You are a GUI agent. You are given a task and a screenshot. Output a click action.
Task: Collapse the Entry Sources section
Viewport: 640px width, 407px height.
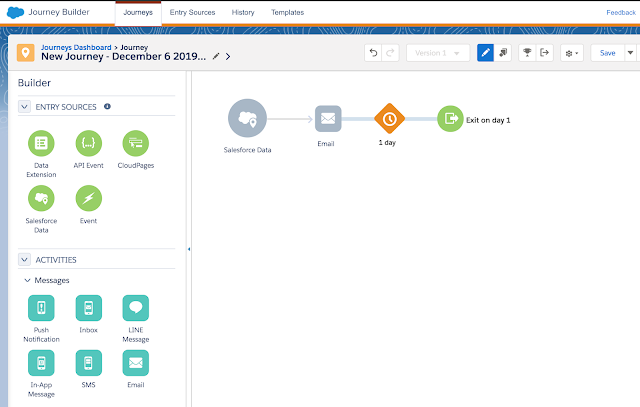[x=24, y=107]
